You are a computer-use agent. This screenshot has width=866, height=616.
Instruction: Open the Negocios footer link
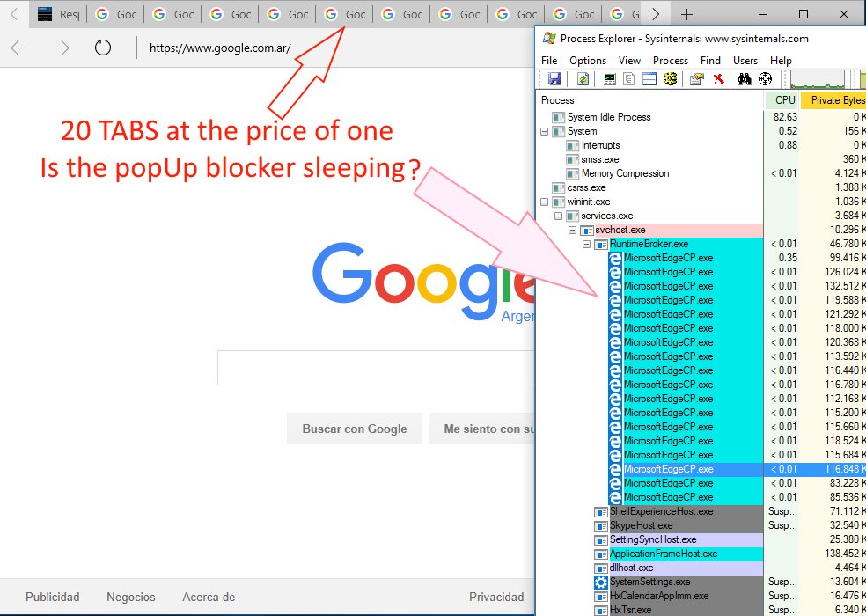click(x=131, y=597)
